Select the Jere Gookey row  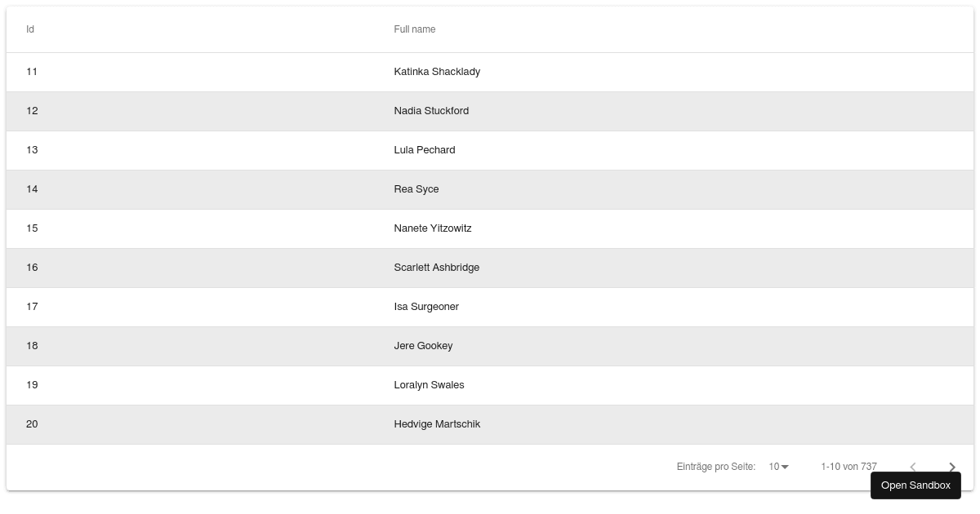[x=423, y=346]
